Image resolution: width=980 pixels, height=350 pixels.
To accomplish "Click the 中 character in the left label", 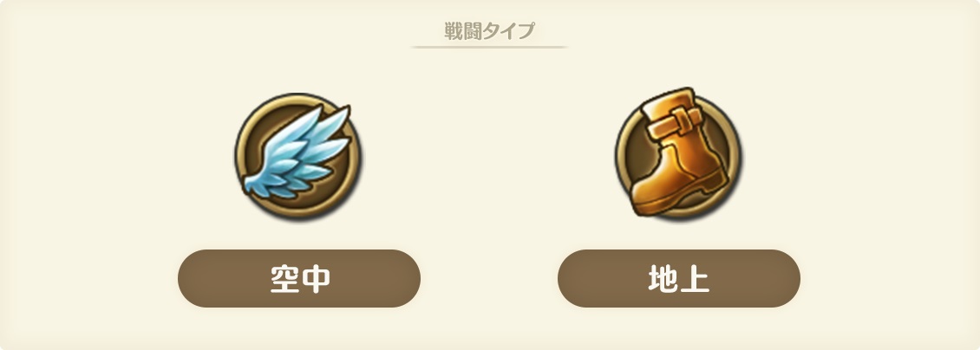I will pos(316,279).
